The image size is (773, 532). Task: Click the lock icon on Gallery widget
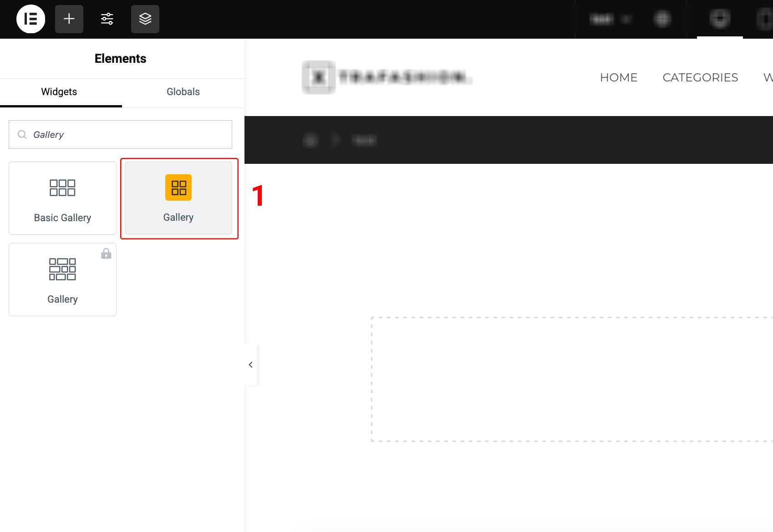tap(106, 253)
